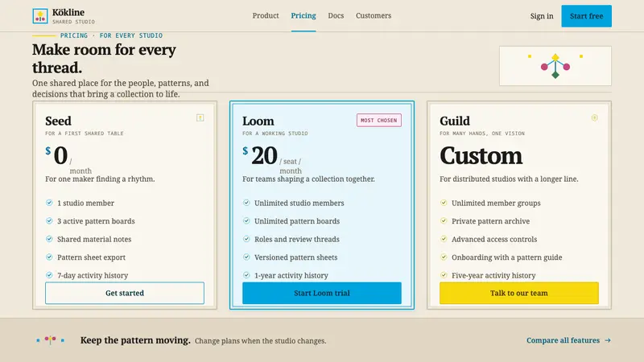644x362 pixels.
Task: Click the Start free button
Action: [586, 16]
